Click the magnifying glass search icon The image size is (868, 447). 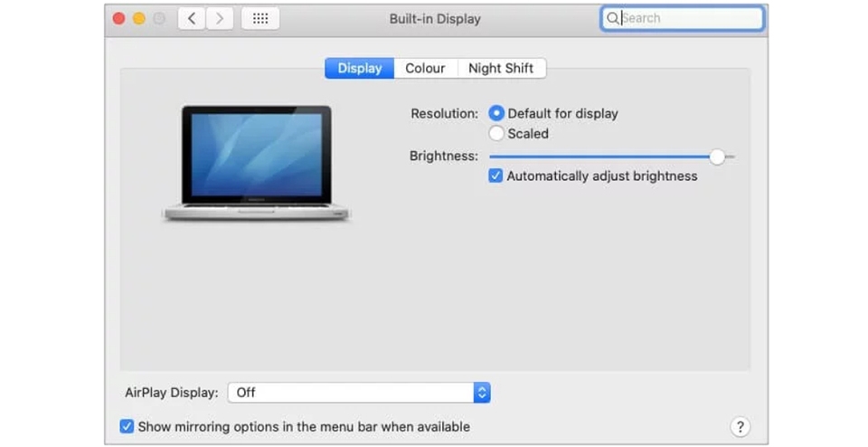tap(612, 18)
